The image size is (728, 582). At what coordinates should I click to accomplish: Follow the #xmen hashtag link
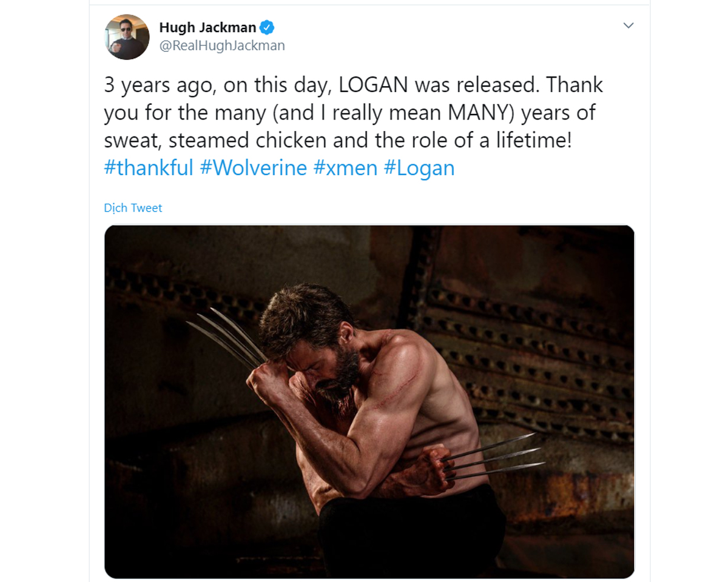point(345,167)
